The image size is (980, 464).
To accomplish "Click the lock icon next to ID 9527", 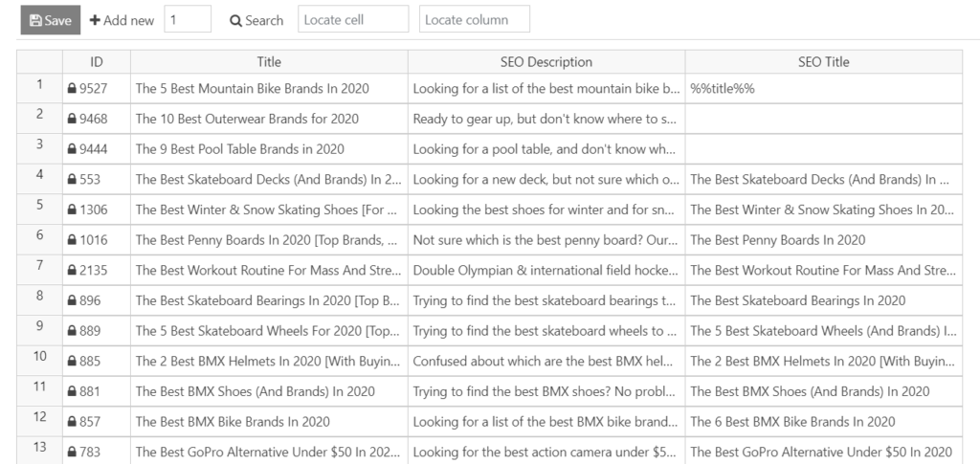I will coord(72,89).
